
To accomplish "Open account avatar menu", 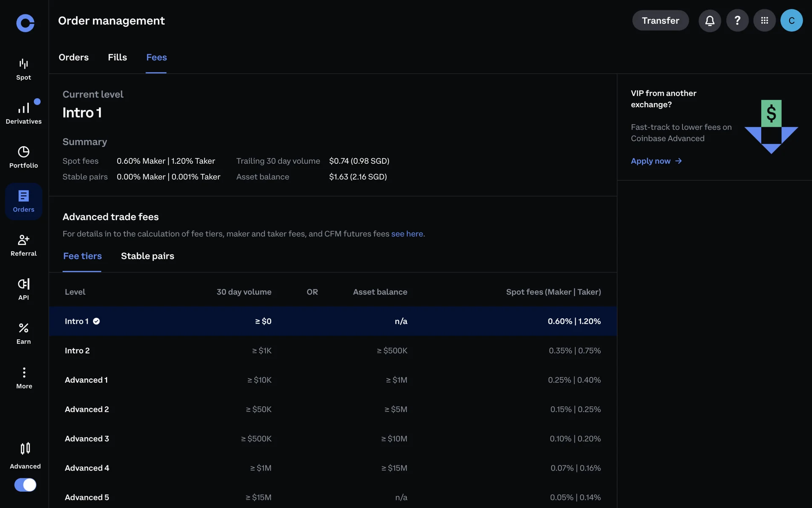I will click(x=791, y=20).
